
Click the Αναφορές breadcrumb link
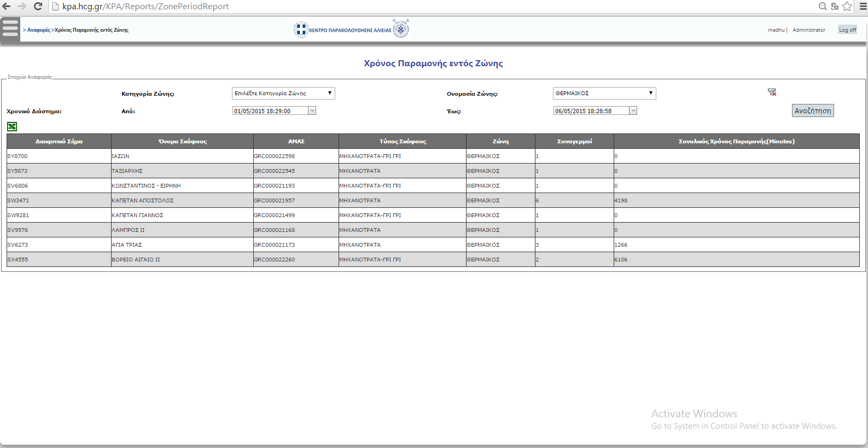(x=38, y=30)
